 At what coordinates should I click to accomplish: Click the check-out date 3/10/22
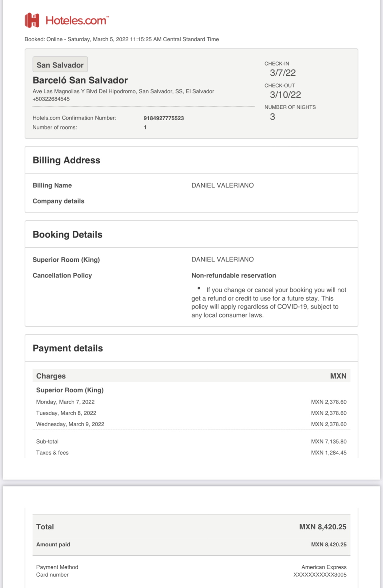285,95
